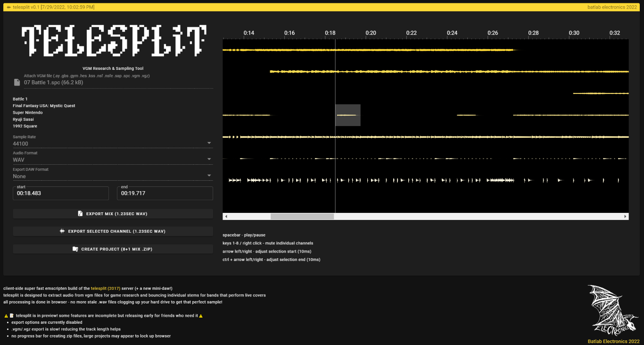Click the file attach document icon
Viewport: 644px width, 345px height.
click(17, 83)
